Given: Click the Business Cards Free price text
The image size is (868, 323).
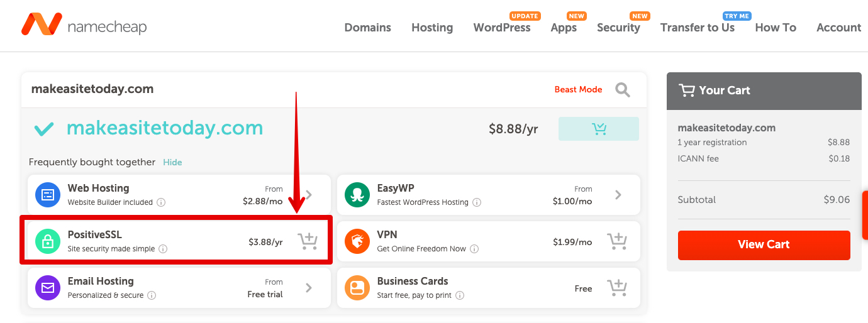Looking at the screenshot, I should 583,288.
